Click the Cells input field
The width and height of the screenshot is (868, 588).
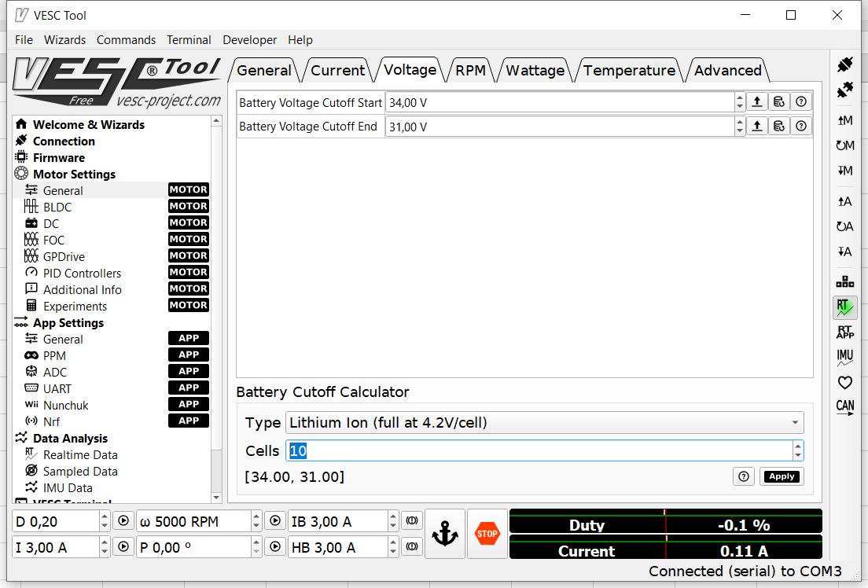tap(539, 450)
